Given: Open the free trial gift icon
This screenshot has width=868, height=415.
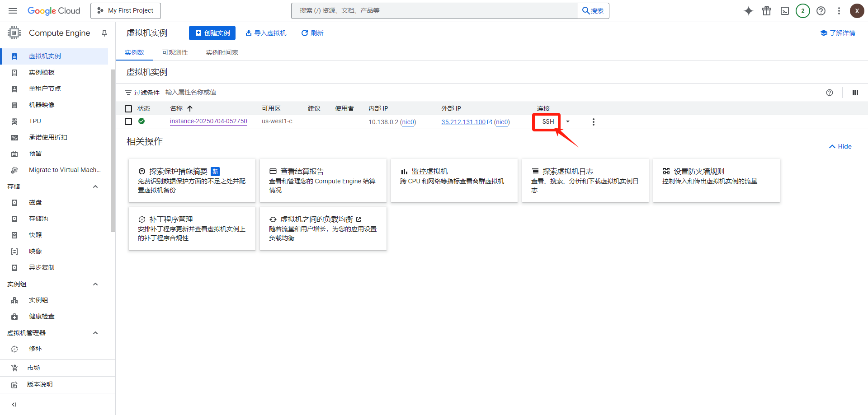Looking at the screenshot, I should 767,11.
